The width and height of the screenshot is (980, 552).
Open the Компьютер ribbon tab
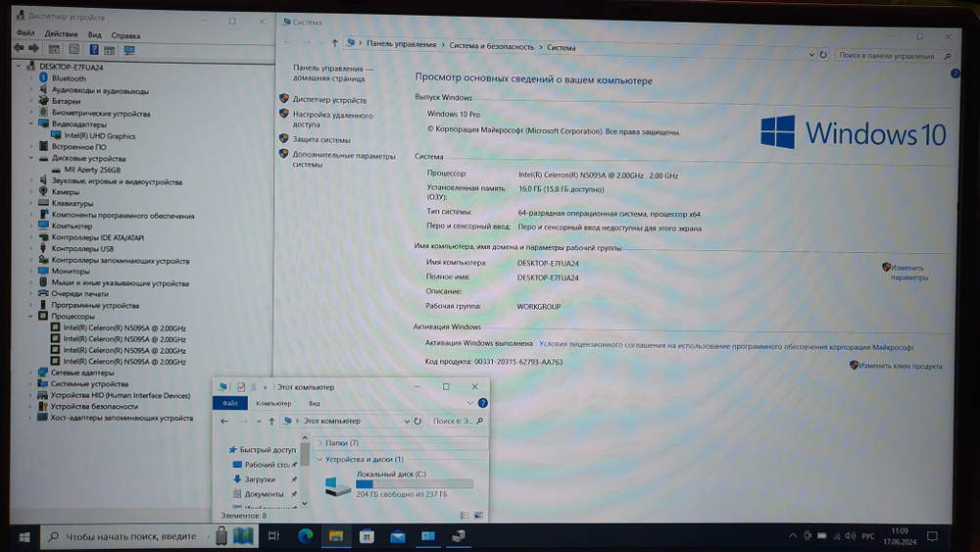point(273,403)
